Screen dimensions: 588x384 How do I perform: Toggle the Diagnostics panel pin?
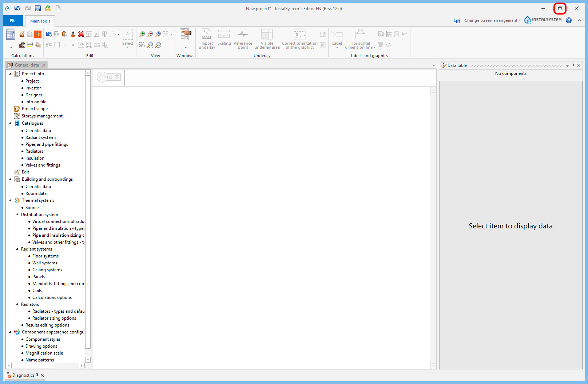point(37,375)
